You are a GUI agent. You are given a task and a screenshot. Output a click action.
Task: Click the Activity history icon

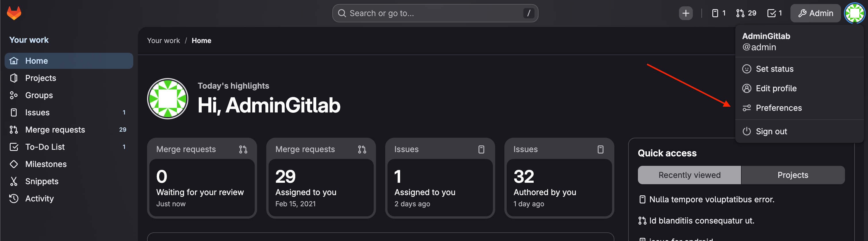click(14, 199)
